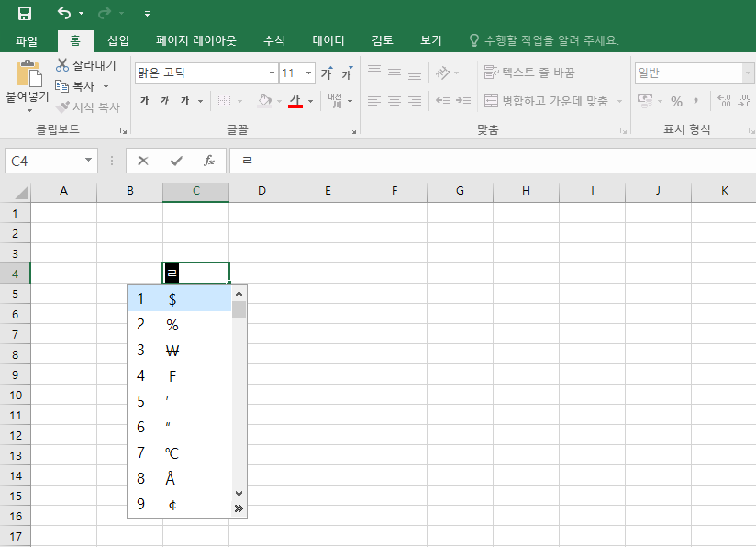Increase font size with larger 가 icon
Image resolution: width=756 pixels, height=547 pixels.
pyautogui.click(x=328, y=73)
